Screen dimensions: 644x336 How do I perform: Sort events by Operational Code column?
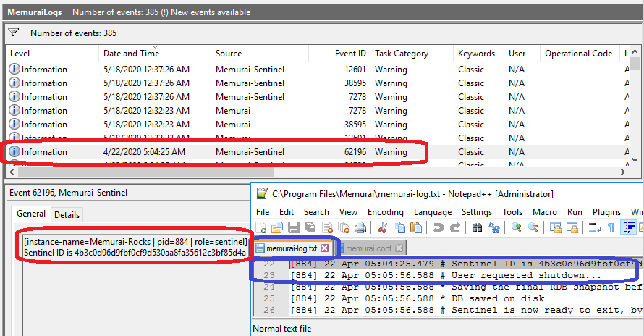pos(579,54)
